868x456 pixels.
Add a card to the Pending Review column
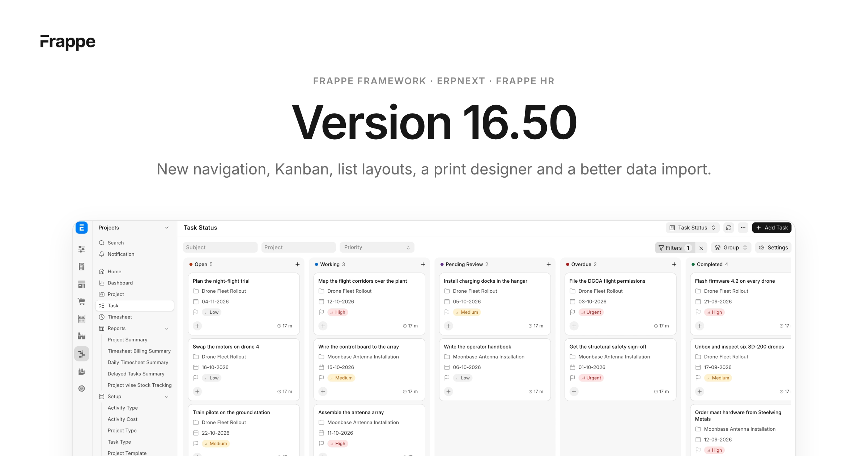pyautogui.click(x=548, y=265)
